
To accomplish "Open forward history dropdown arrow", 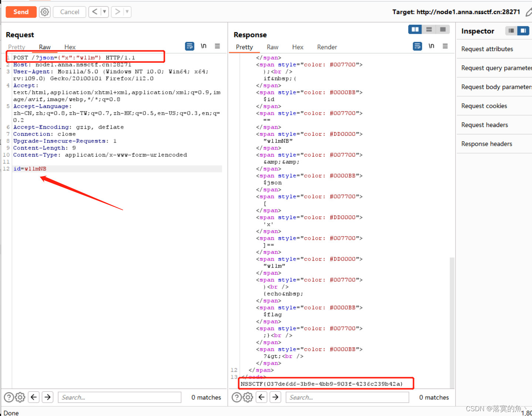I will pos(127,12).
